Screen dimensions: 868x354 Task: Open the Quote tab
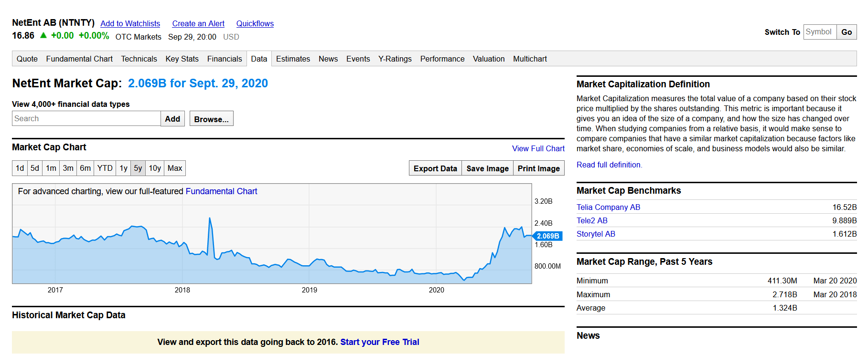[x=27, y=59]
